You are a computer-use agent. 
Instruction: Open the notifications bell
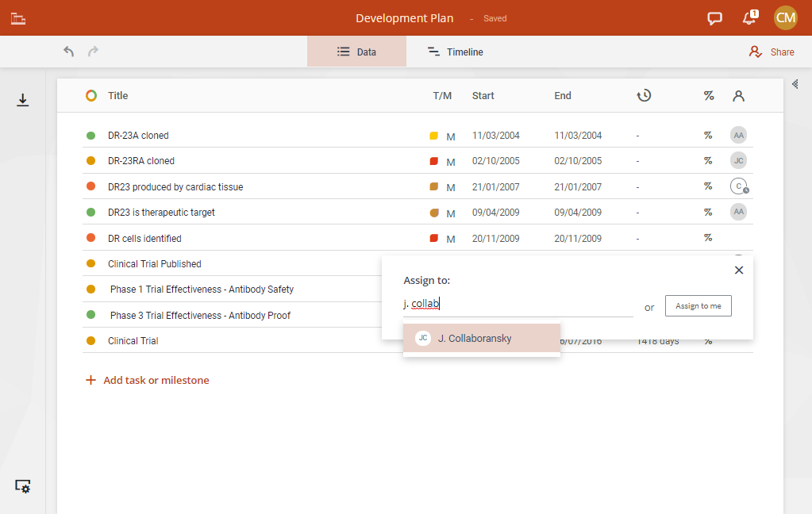click(x=749, y=18)
